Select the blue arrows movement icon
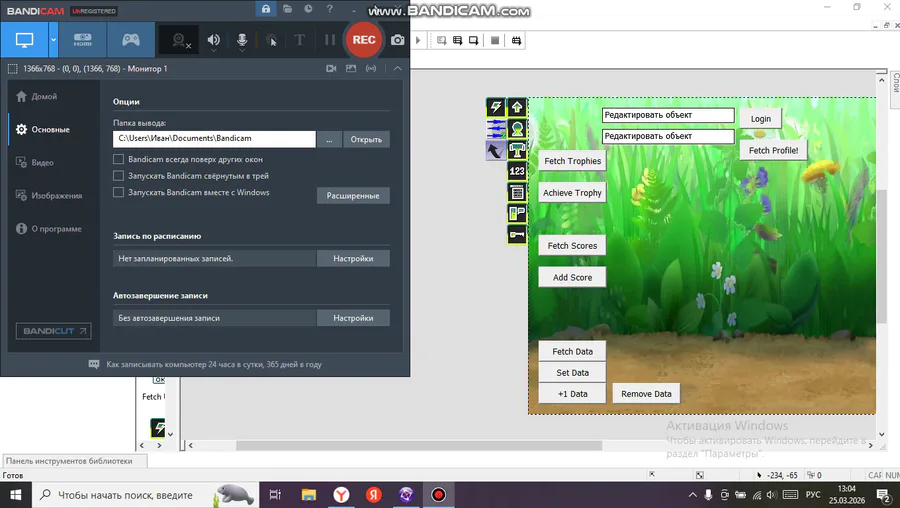The height and width of the screenshot is (508, 900). click(496, 129)
